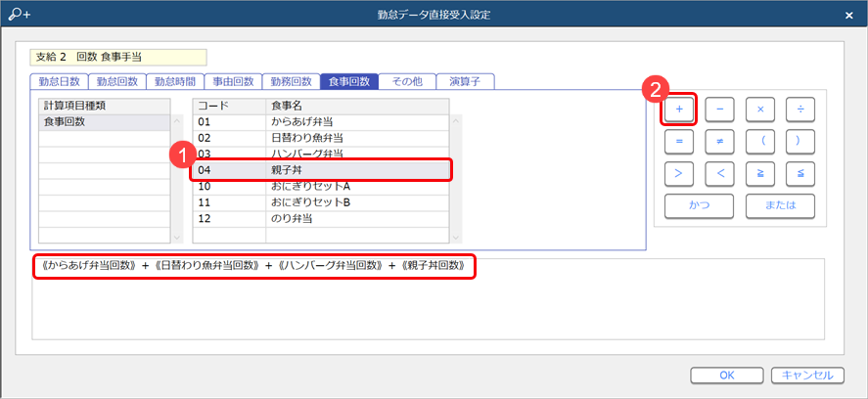Select the その他 tab
Screen dimensions: 868x399
click(x=406, y=82)
